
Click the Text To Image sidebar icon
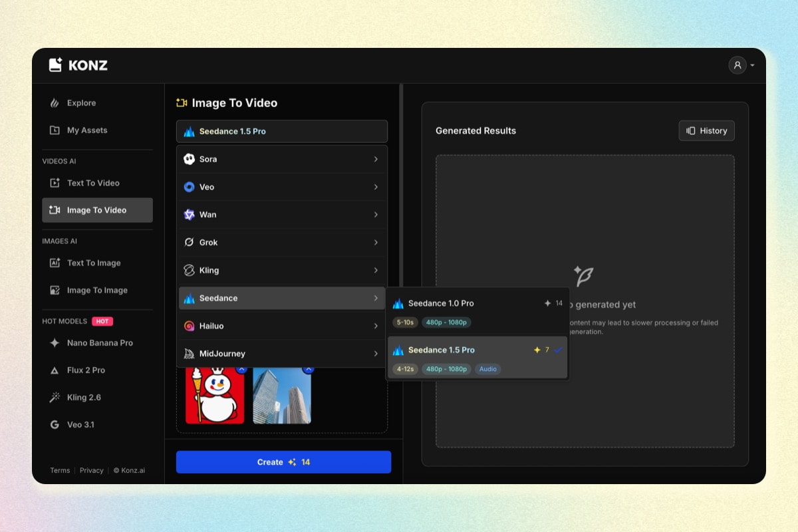[x=55, y=263]
